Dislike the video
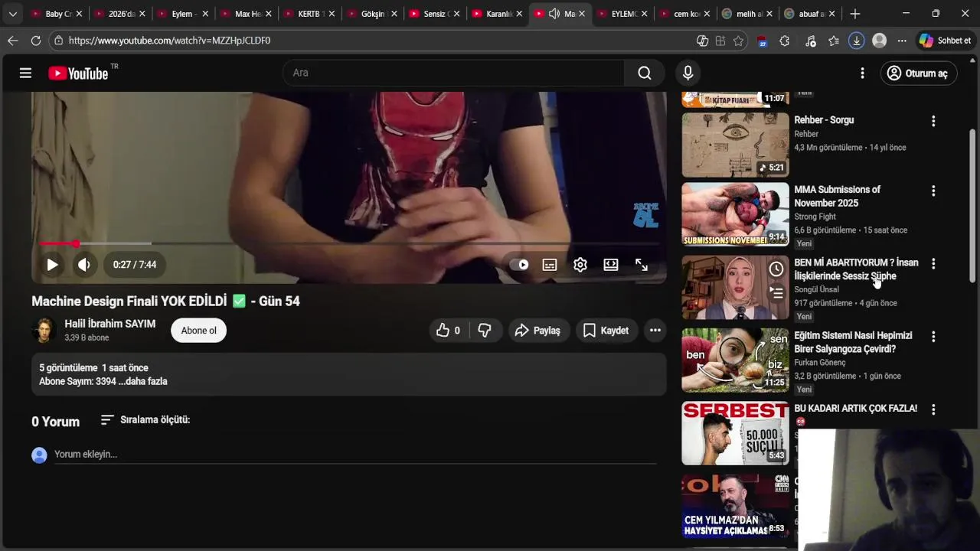The width and height of the screenshot is (980, 551). (x=485, y=331)
